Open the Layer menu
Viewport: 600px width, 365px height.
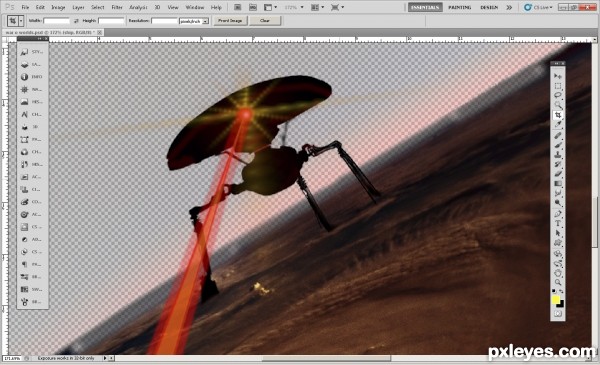pyautogui.click(x=78, y=7)
